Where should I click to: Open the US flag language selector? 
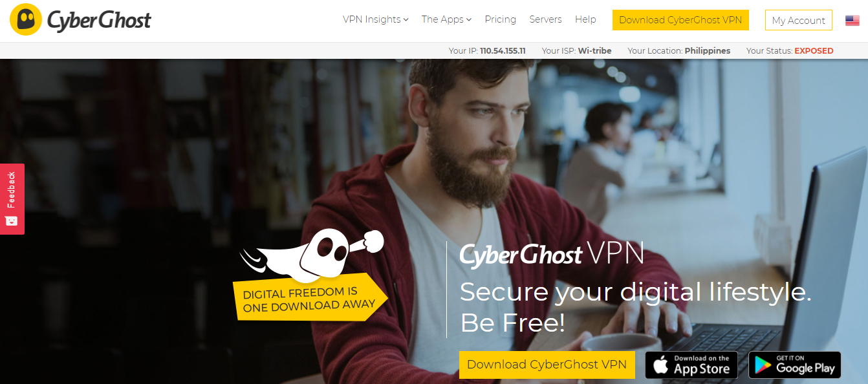click(852, 20)
